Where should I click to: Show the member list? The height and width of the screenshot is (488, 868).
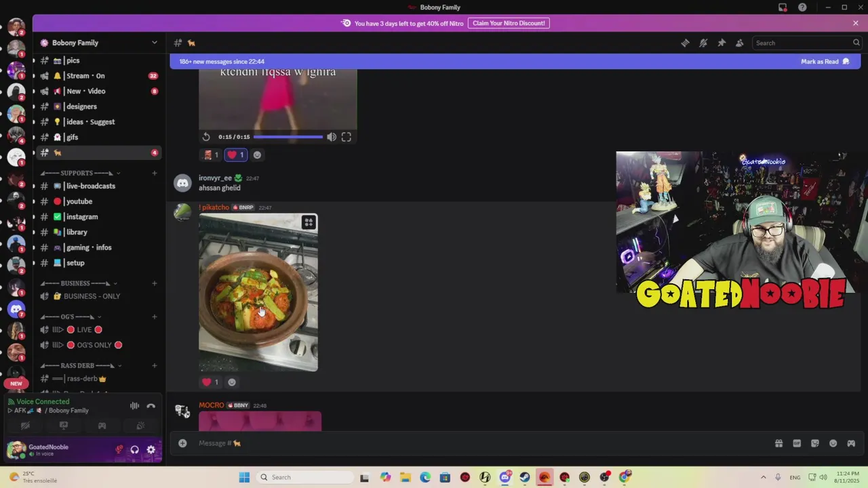[x=740, y=43]
